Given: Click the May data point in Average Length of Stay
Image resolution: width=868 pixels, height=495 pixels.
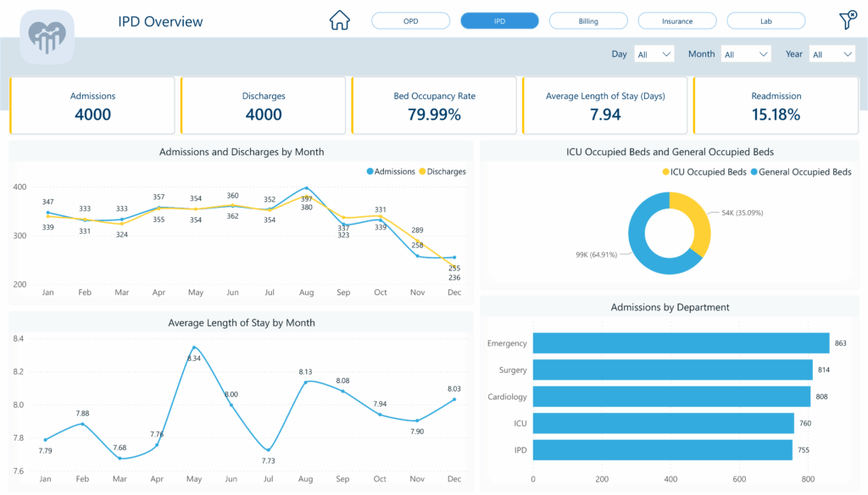Looking at the screenshot, I should pyautogui.click(x=194, y=349).
